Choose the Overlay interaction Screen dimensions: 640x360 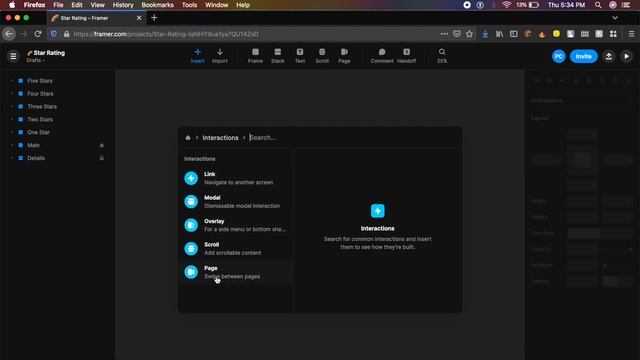coord(236,225)
